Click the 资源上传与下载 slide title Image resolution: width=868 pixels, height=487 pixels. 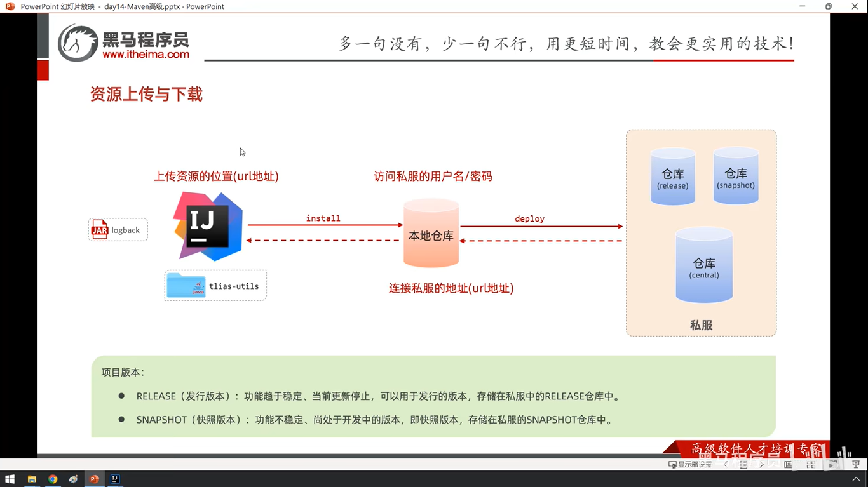(x=146, y=95)
